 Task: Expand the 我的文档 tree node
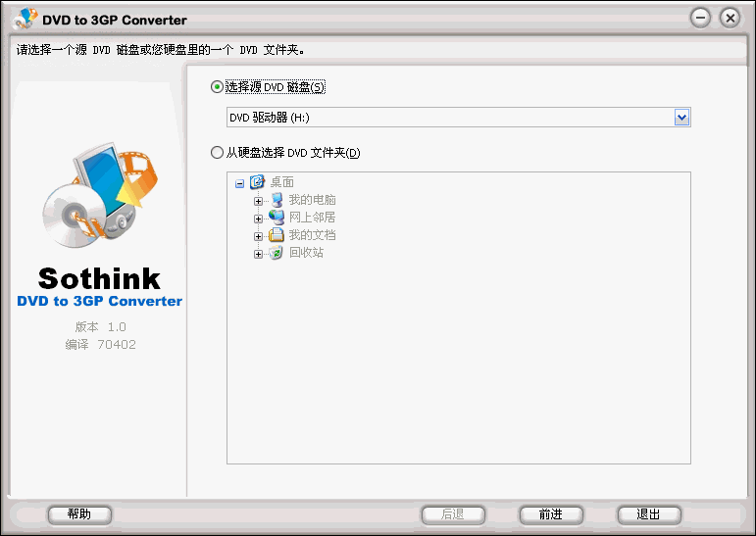[258, 237]
